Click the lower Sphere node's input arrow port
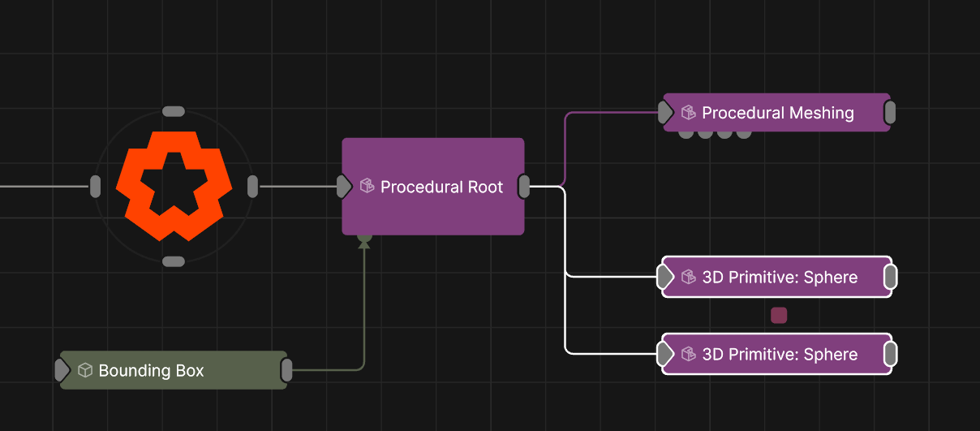 [x=665, y=354]
